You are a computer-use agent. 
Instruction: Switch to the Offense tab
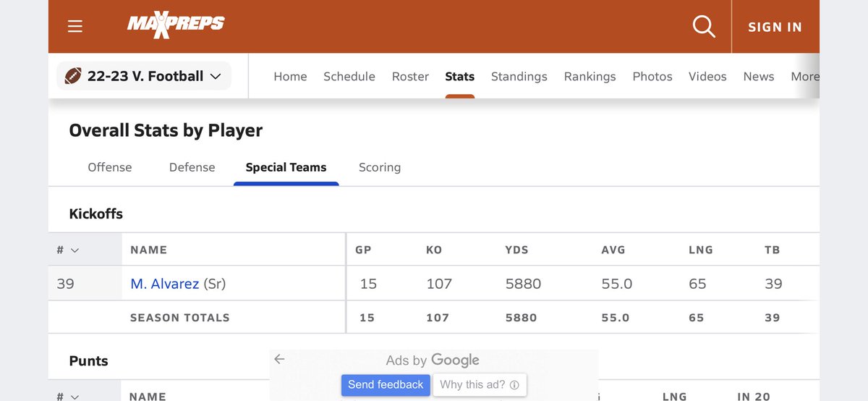point(110,167)
